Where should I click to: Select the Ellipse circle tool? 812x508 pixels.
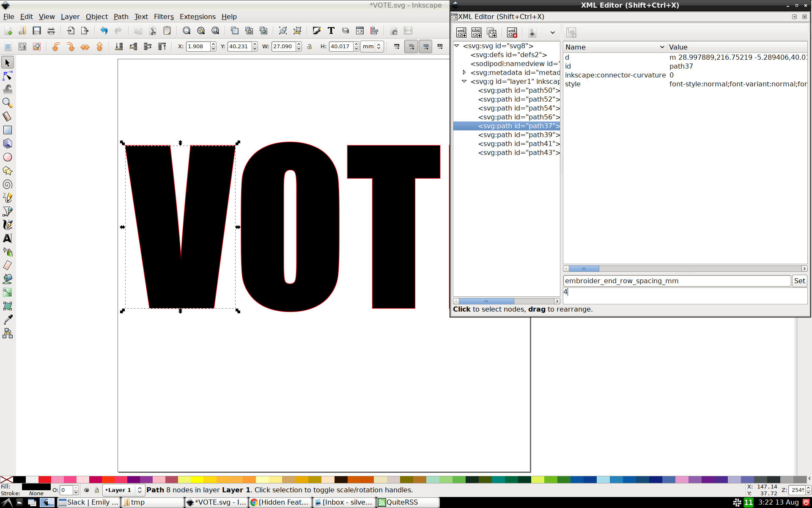point(8,157)
